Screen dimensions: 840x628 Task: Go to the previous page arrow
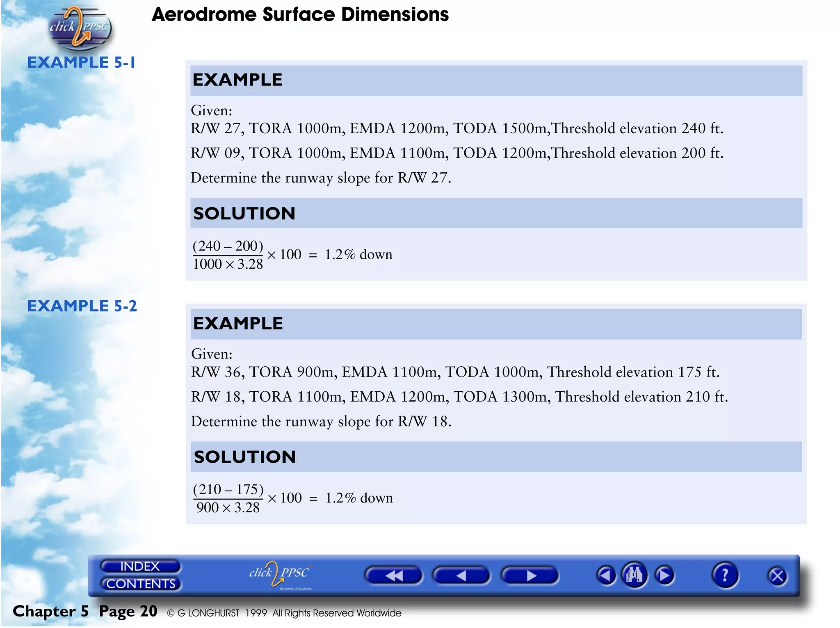pyautogui.click(x=461, y=575)
